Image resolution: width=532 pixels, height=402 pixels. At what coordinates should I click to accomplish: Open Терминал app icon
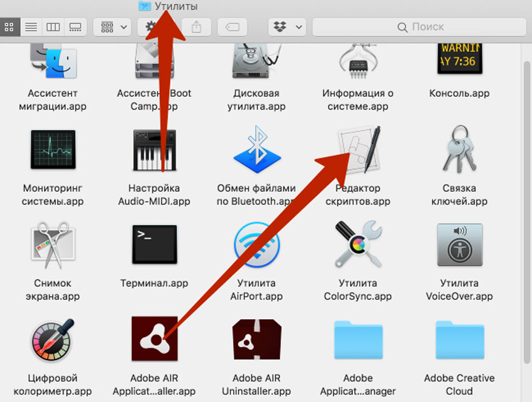click(154, 244)
